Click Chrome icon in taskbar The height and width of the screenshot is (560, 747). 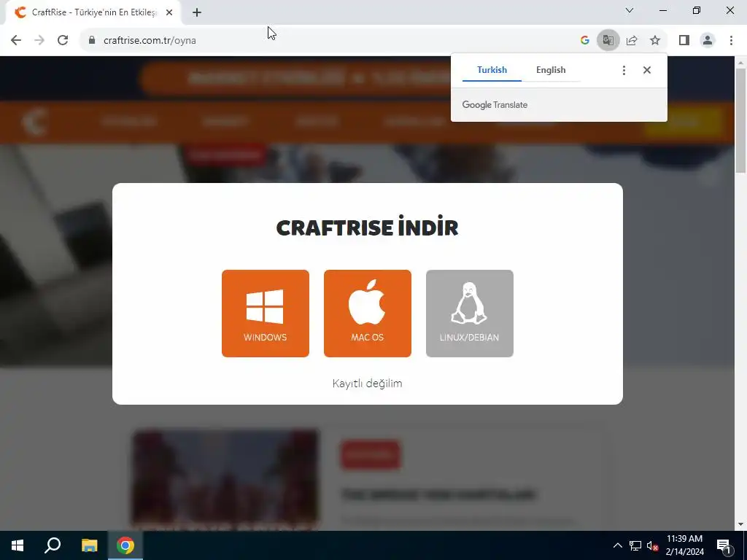pos(125,545)
